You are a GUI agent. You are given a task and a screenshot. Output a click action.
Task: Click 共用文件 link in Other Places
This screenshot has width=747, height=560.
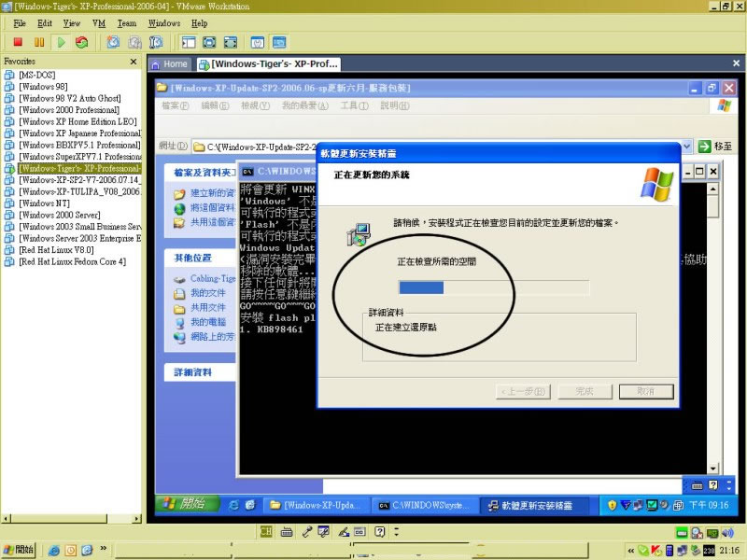point(207,308)
